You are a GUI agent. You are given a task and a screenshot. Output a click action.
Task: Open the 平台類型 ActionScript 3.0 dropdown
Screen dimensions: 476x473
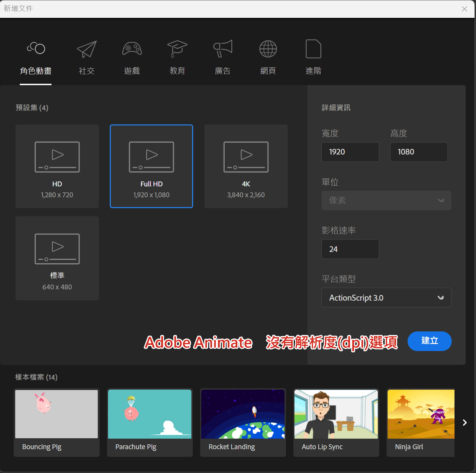(386, 297)
